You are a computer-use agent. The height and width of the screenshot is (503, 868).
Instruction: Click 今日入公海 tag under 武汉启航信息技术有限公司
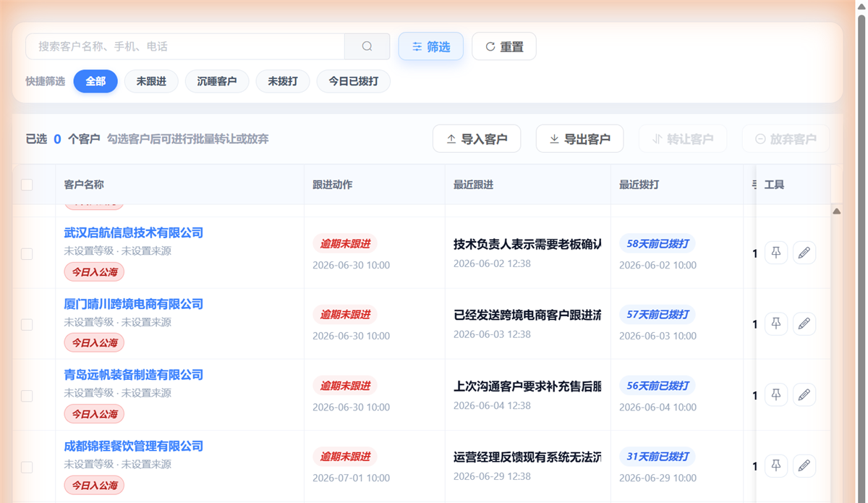pyautogui.click(x=94, y=272)
